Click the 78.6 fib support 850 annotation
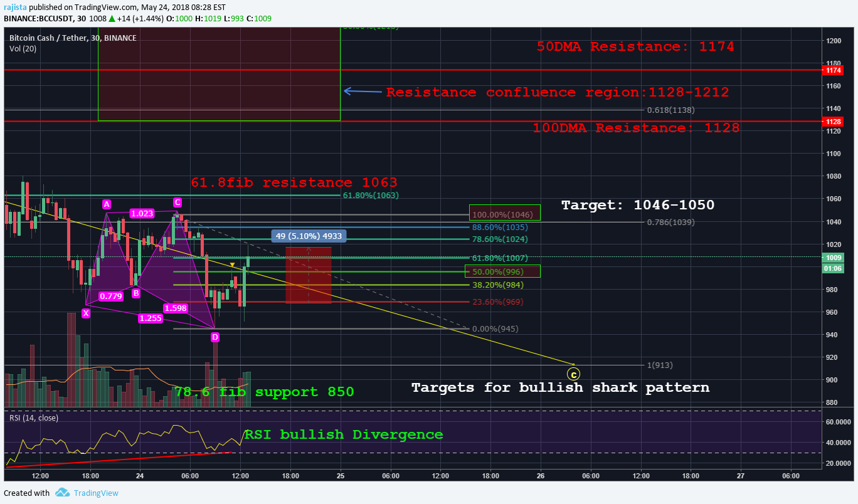Image resolution: width=858 pixels, height=504 pixels. tap(264, 392)
